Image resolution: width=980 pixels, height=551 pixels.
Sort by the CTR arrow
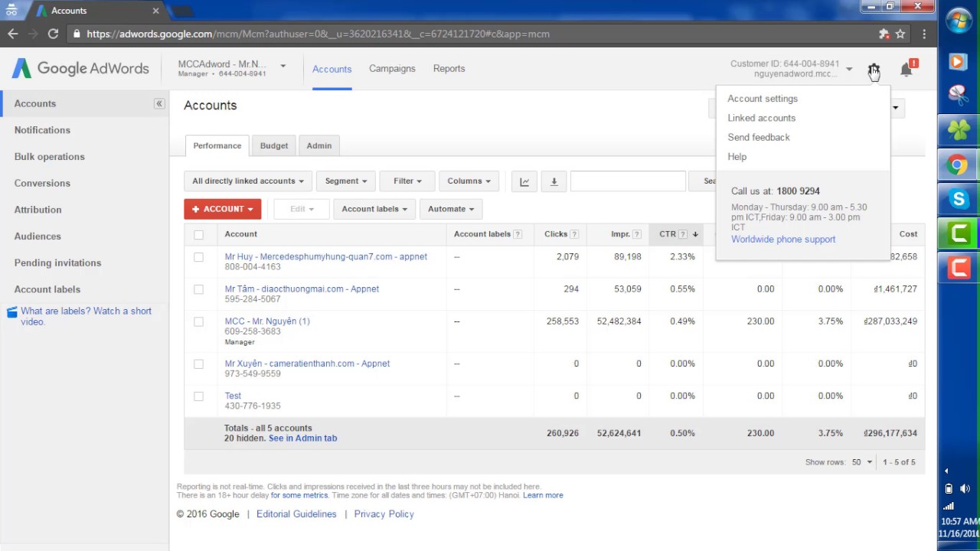click(695, 234)
